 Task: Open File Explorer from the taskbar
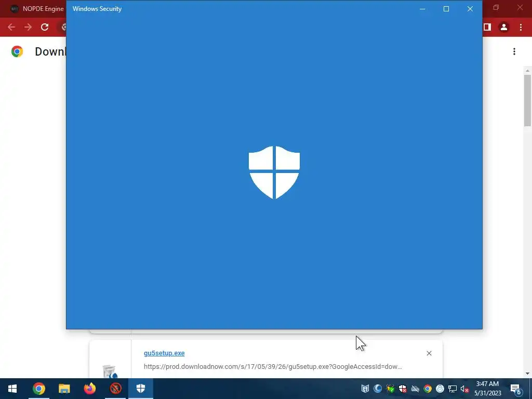pyautogui.click(x=64, y=389)
